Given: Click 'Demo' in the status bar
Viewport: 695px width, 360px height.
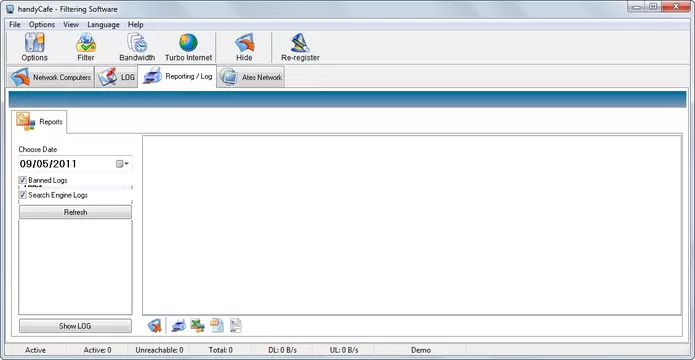Looking at the screenshot, I should pos(421,350).
